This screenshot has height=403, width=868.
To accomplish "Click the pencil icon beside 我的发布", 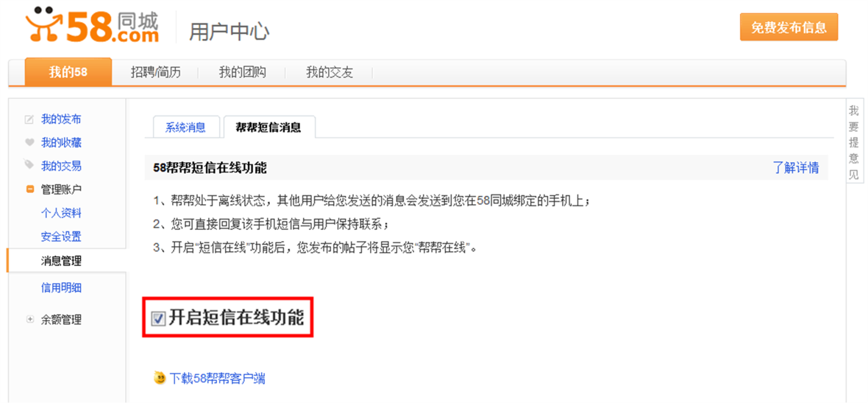I will (x=29, y=119).
